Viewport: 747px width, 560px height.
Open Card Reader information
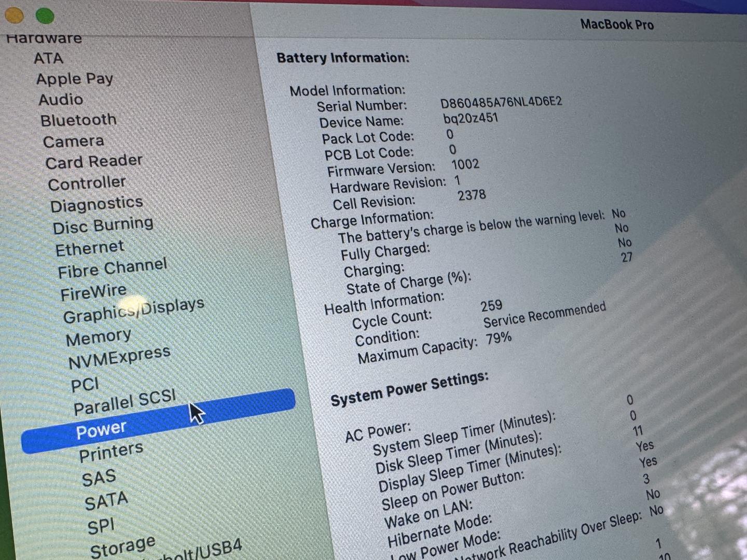94,162
